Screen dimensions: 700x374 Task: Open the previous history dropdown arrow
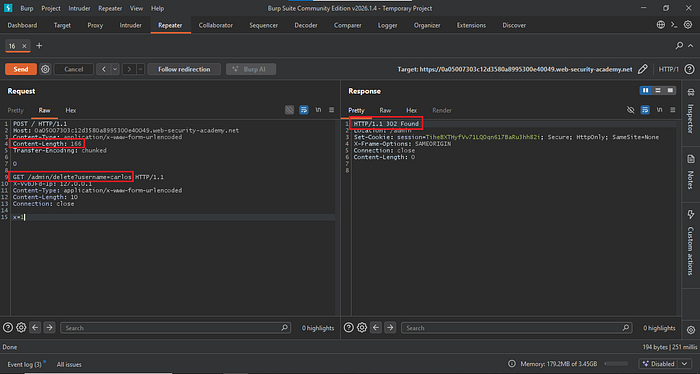(115, 69)
